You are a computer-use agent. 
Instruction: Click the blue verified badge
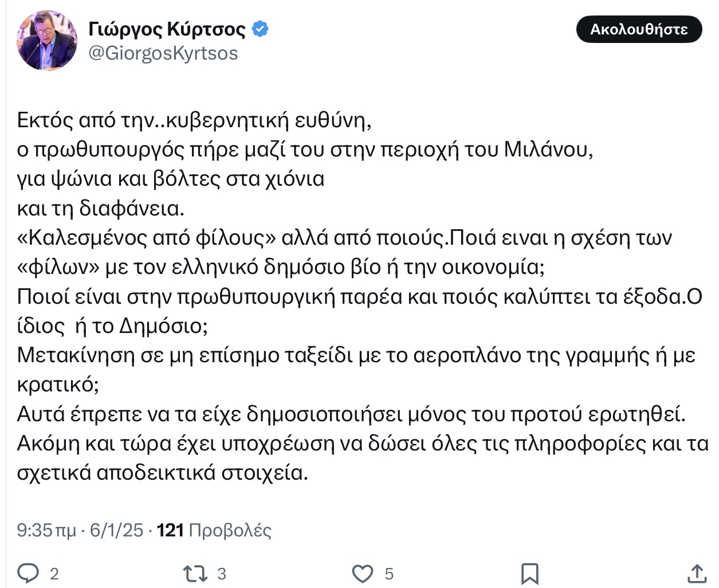coord(260,29)
